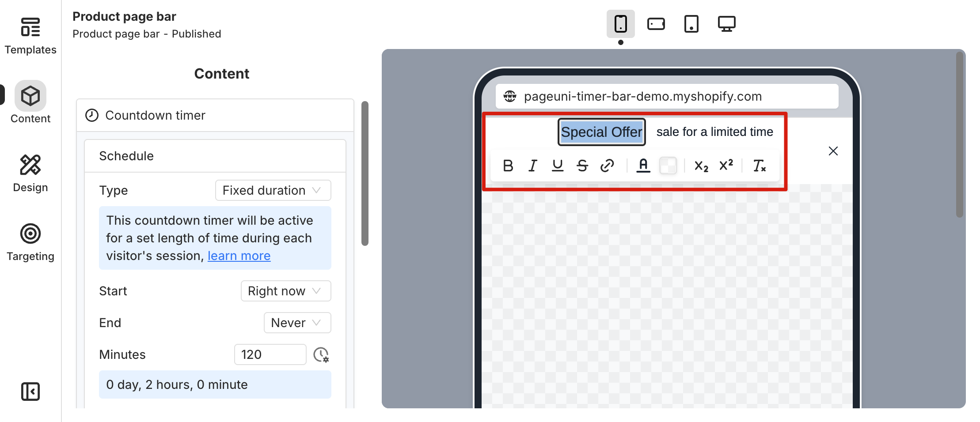The height and width of the screenshot is (422, 980).
Task: Apply bold formatting to selected text
Action: [x=508, y=166]
